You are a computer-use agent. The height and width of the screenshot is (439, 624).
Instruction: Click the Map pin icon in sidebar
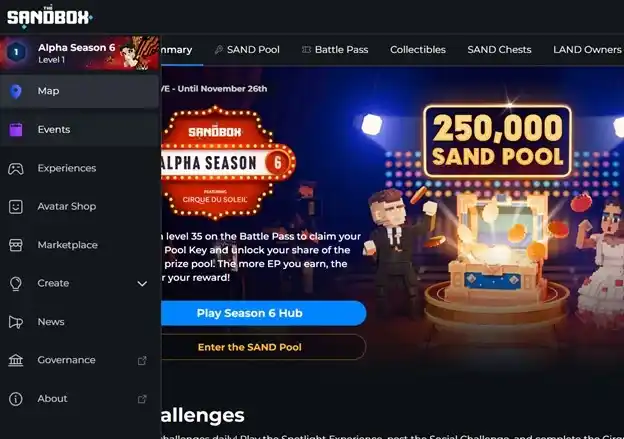coord(16,91)
